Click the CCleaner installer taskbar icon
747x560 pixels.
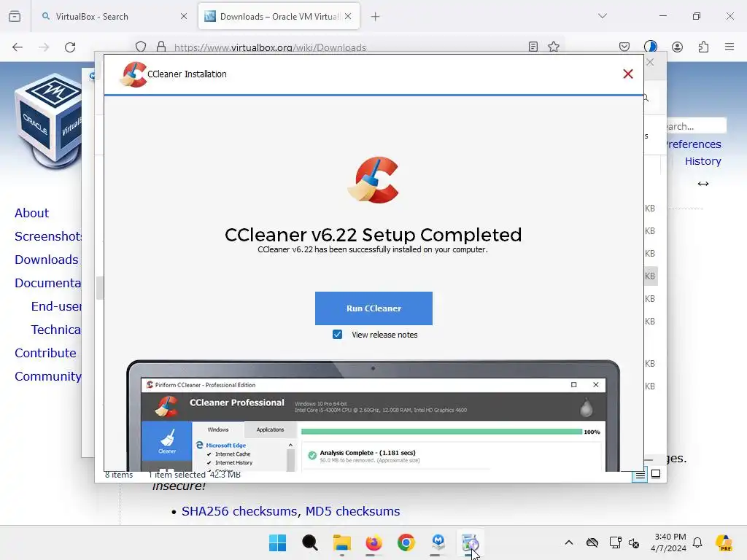(471, 542)
